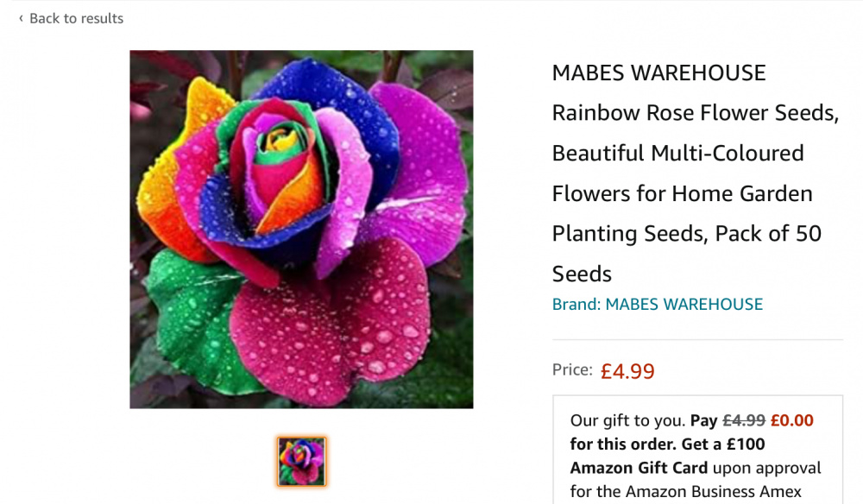Image resolution: width=863 pixels, height=504 pixels.
Task: Click the 'Price:' label text
Action: click(x=572, y=369)
